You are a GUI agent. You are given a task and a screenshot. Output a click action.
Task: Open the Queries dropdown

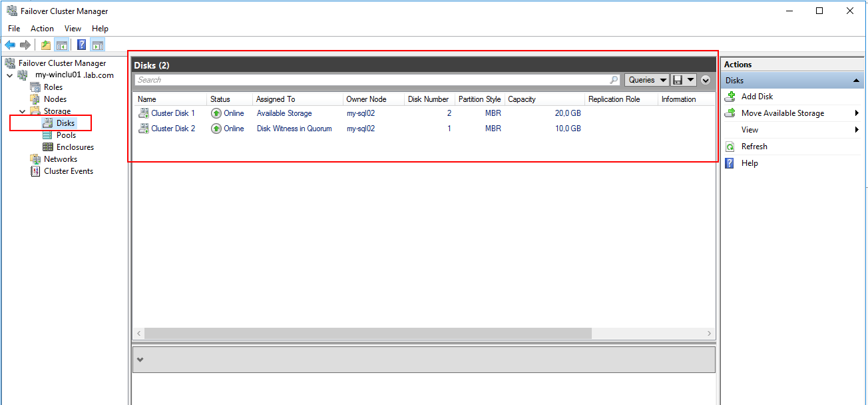648,80
